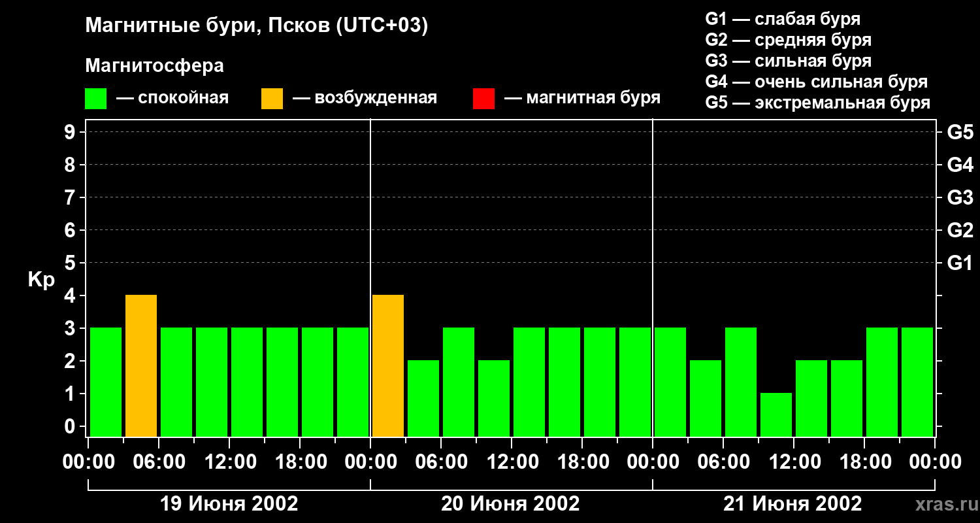Screen dimensions: 980x523
Task: Click the '12:00' time label above 21 Июня
Action: (794, 462)
